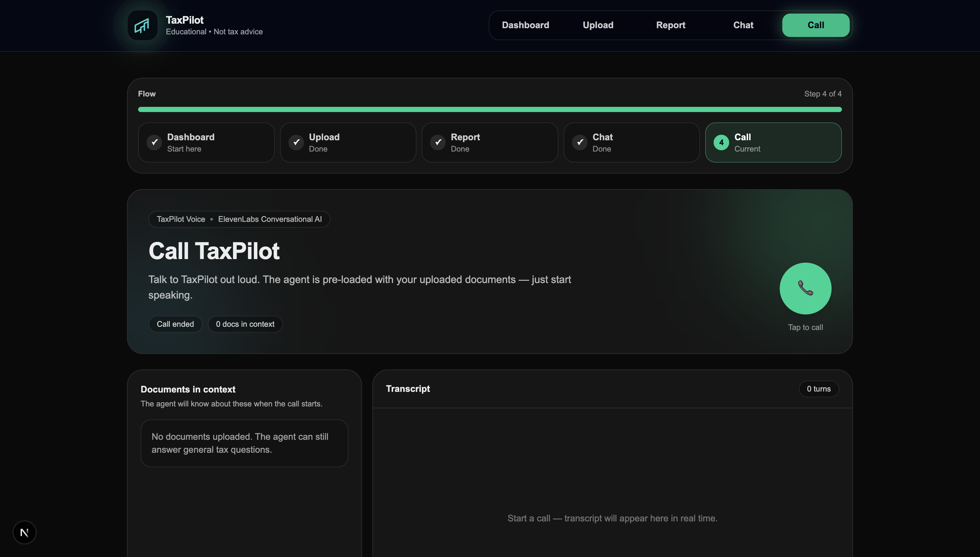This screenshot has width=980, height=557.
Task: Go to the Chat nav tab
Action: point(743,25)
